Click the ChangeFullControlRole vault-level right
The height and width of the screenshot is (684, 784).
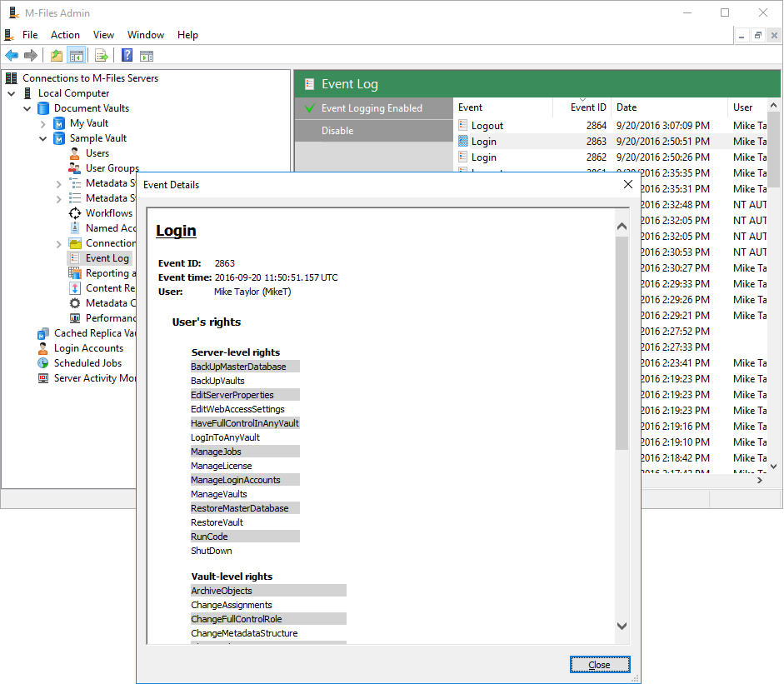tap(268, 619)
